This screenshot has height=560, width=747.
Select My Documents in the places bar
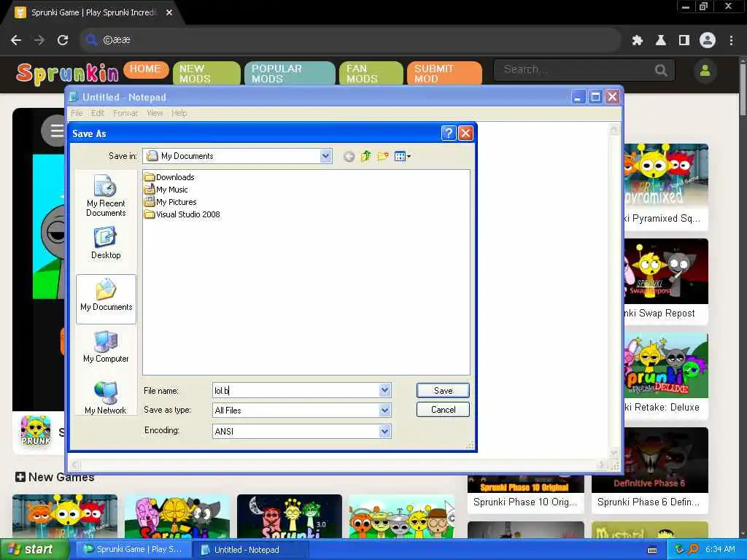tap(106, 299)
